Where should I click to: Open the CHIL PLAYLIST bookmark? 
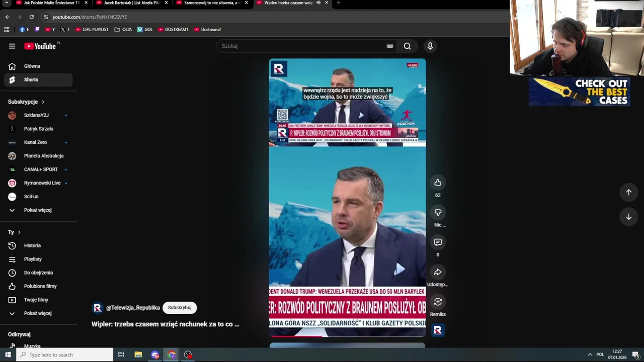[x=92, y=29]
